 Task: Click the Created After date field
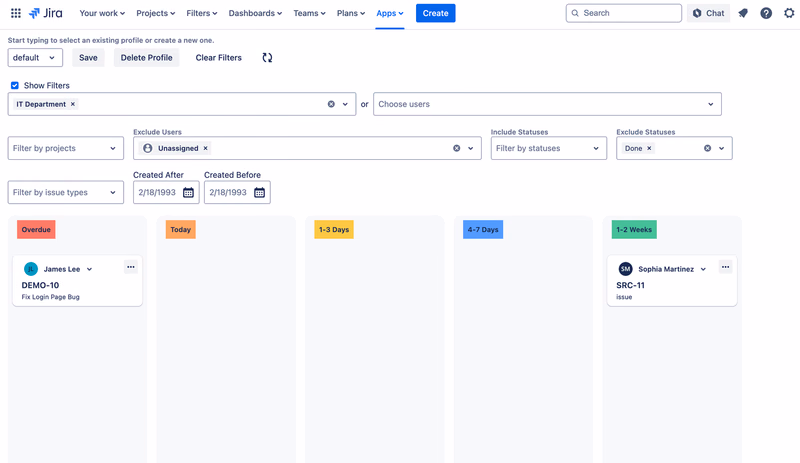[166, 192]
